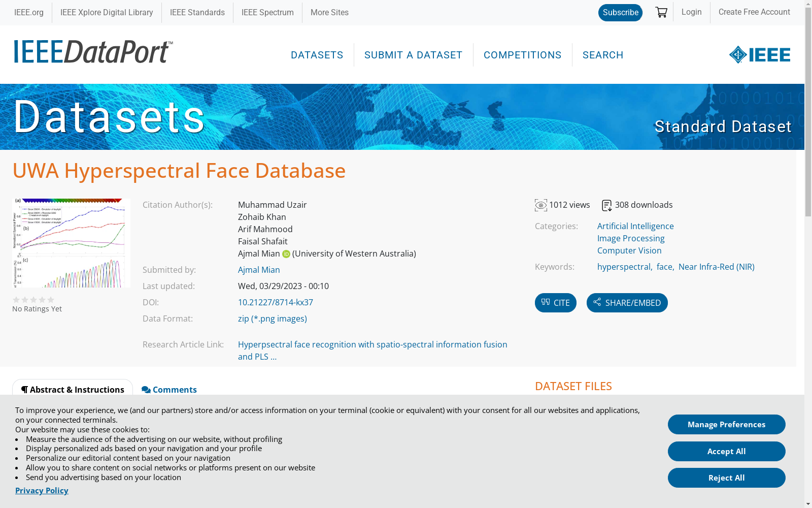This screenshot has width=812, height=508.
Task: Click the IEEE DataPort logo
Action: tap(93, 52)
